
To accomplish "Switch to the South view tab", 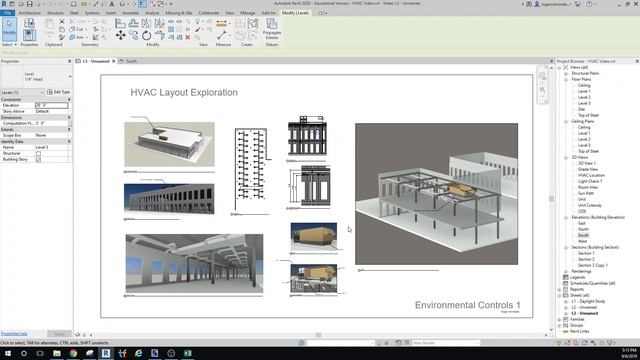I will click(131, 61).
